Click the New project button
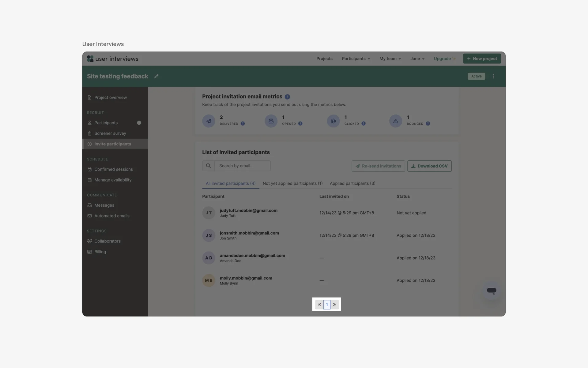Viewport: 588px width, 368px height. click(x=482, y=59)
